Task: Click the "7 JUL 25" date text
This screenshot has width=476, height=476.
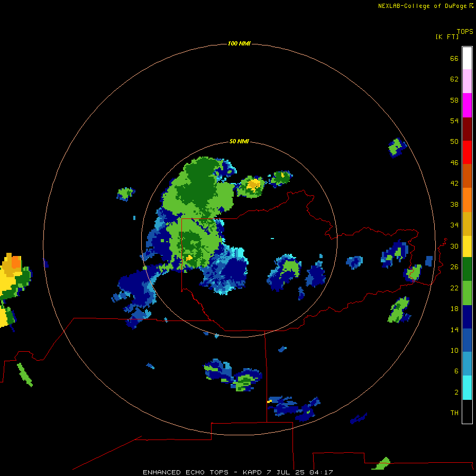Action: pos(286,472)
